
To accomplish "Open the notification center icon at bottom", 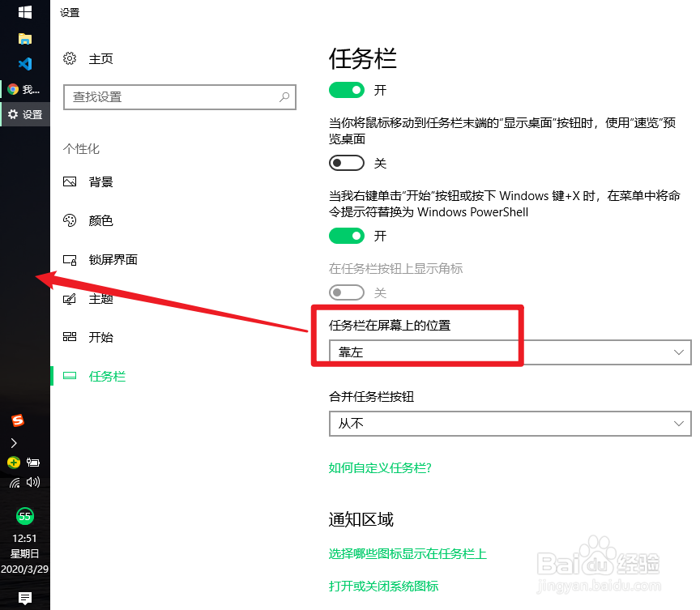I will [x=25, y=597].
